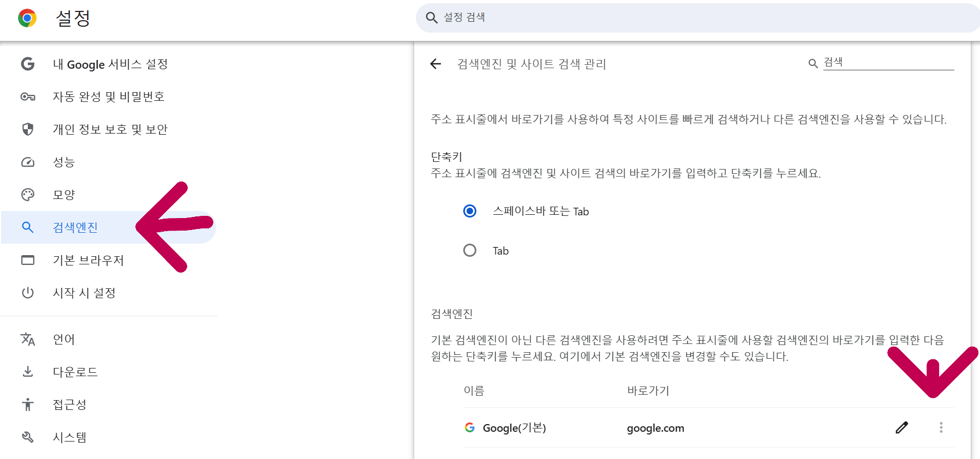Open 자동 완성 및 비밀번호
Image resolution: width=980 pixels, height=459 pixels.
[x=109, y=96]
